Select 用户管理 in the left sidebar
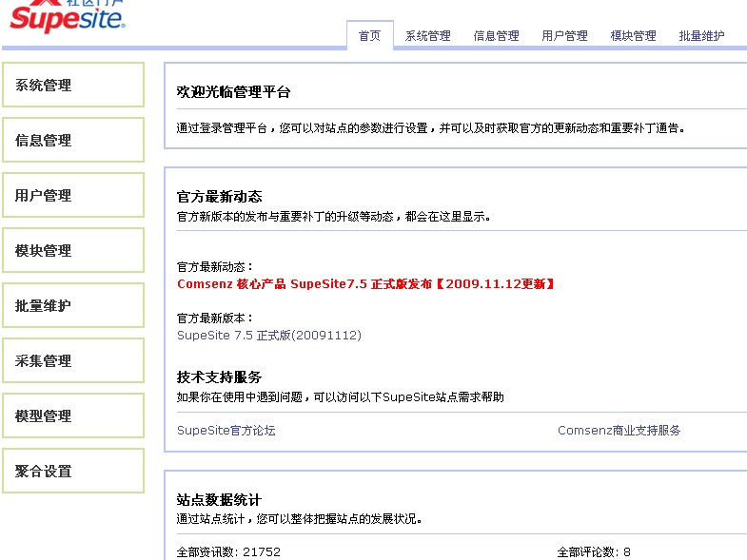Screen dimensions: 747x560 (73, 195)
